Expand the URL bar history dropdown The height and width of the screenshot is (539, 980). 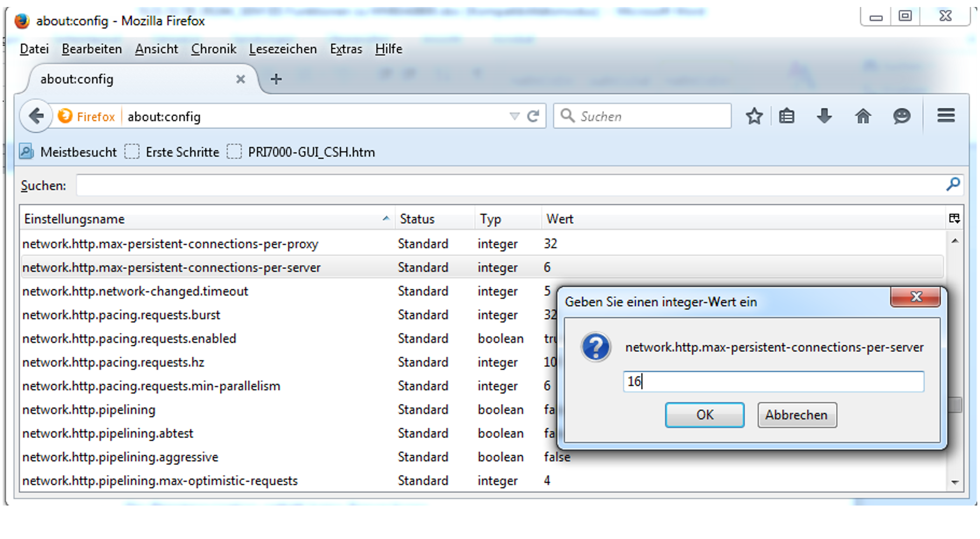pos(514,116)
